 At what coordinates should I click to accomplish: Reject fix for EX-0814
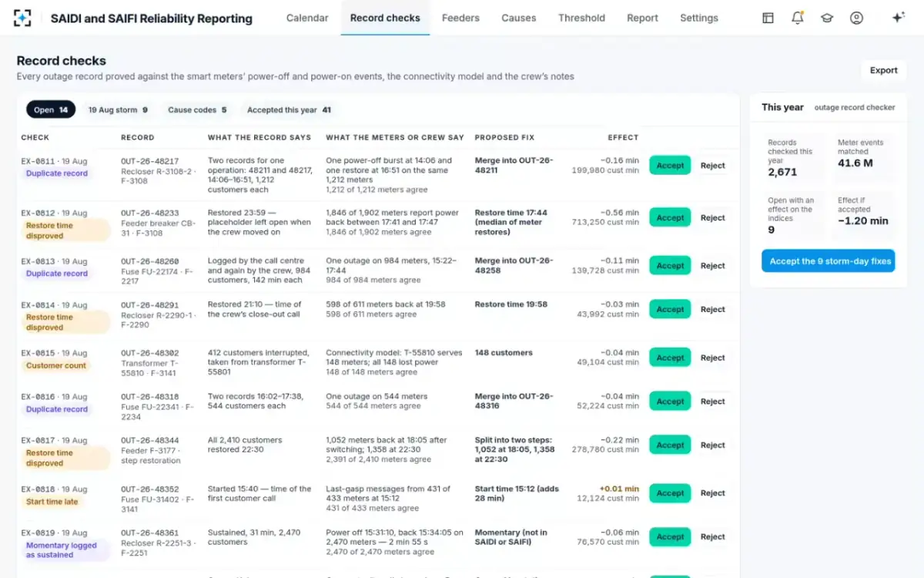point(712,310)
